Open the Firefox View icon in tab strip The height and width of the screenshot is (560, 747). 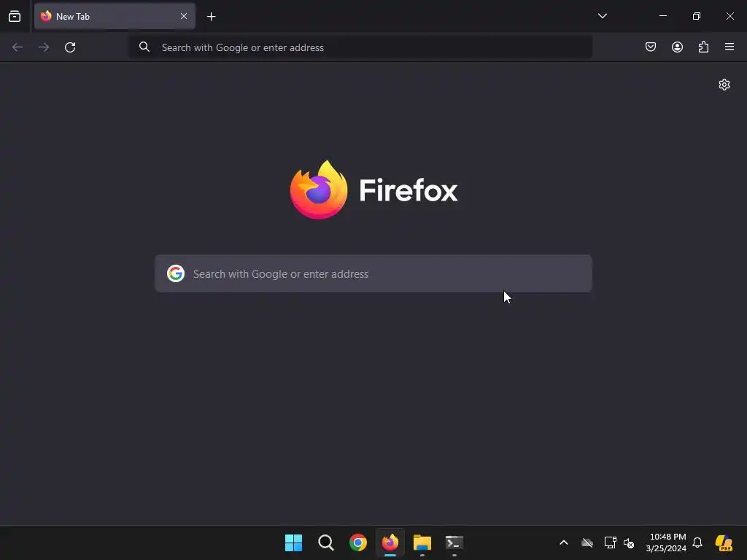coord(15,16)
